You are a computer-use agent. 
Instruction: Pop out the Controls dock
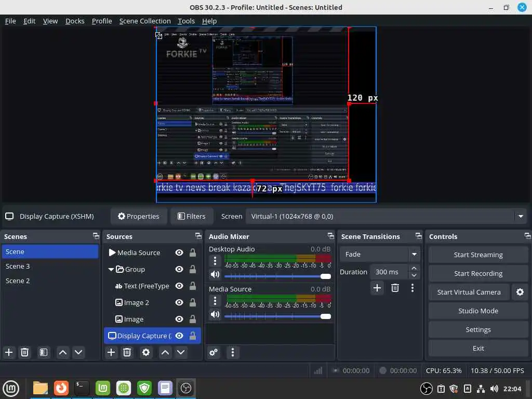click(527, 236)
